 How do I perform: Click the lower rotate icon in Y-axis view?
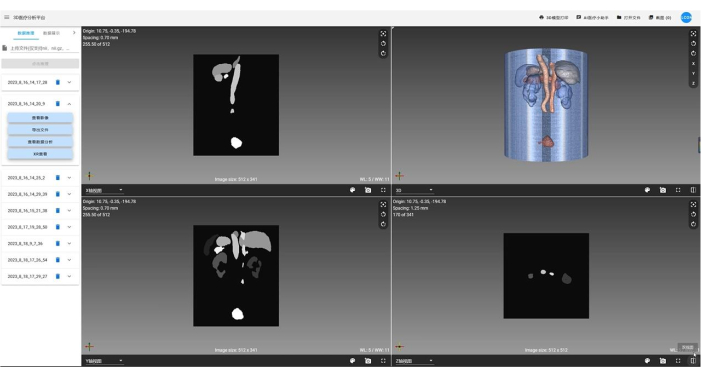tap(383, 224)
